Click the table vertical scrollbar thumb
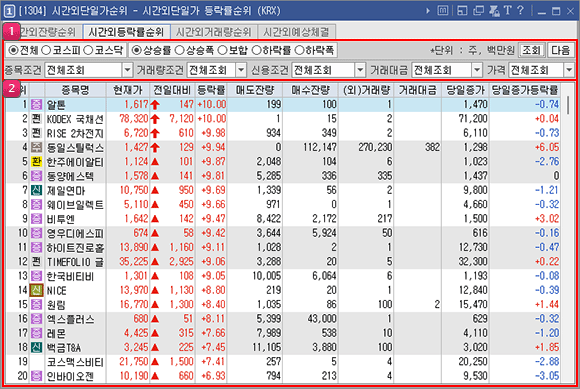The height and width of the screenshot is (389, 580). [x=569, y=105]
